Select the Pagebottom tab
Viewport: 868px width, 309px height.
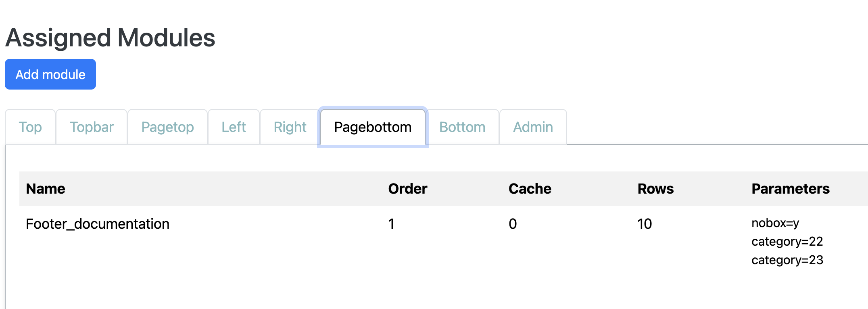(373, 127)
